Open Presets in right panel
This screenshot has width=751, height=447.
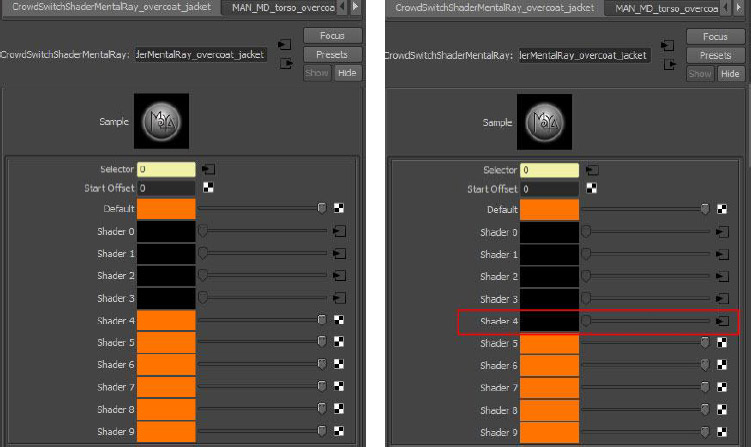[716, 56]
